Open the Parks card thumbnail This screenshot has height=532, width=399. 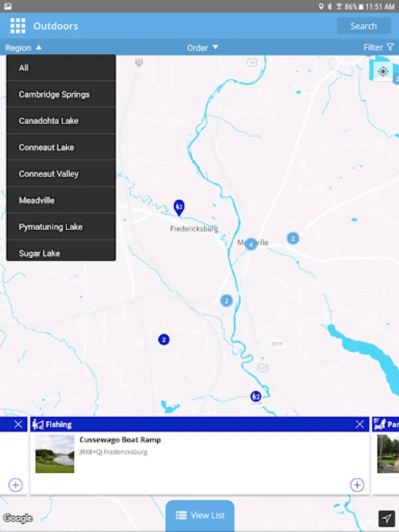click(388, 454)
